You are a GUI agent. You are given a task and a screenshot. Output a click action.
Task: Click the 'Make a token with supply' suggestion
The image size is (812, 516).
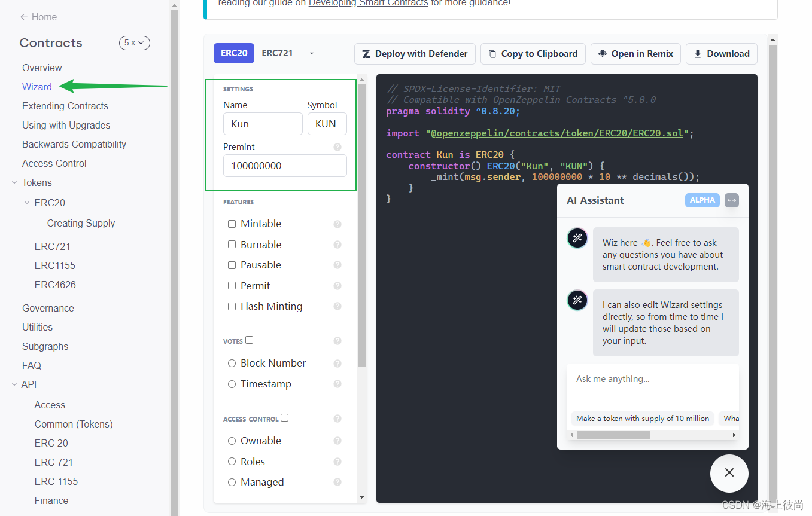(643, 419)
